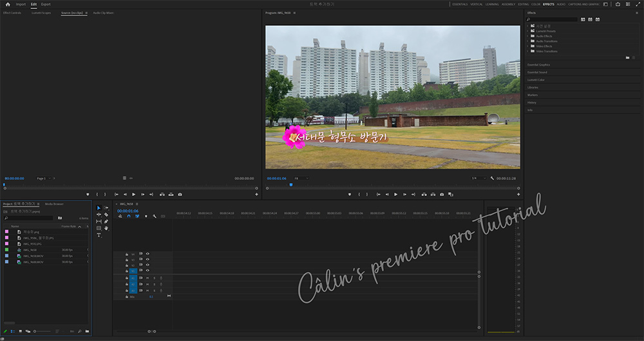The height and width of the screenshot is (341, 644).
Task: Export frame with Program monitor camera icon
Action: [x=442, y=194]
